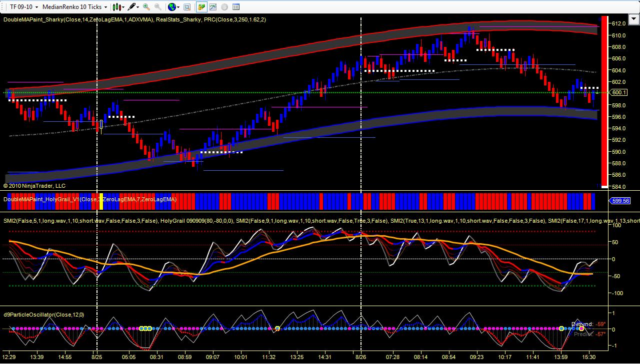Click the 14:55 time axis label
Viewport: 640px width, 364px height.
pos(65,357)
